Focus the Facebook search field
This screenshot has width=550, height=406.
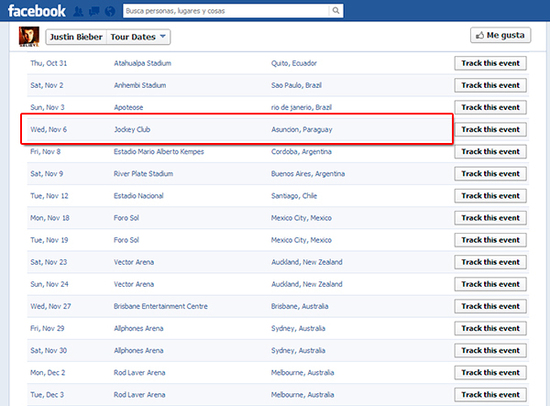tap(226, 11)
